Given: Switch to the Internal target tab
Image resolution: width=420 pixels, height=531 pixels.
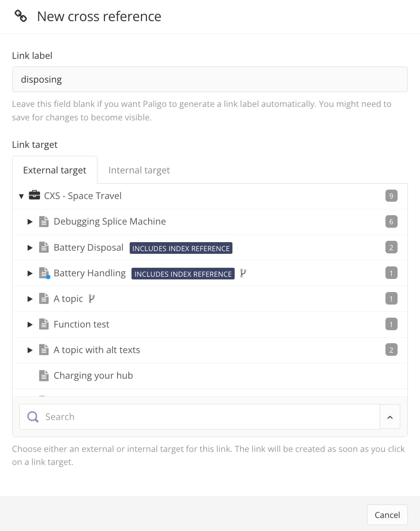Looking at the screenshot, I should click(139, 170).
